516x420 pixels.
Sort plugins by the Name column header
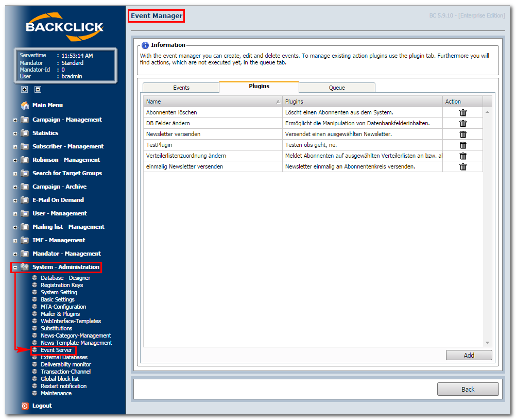(213, 102)
